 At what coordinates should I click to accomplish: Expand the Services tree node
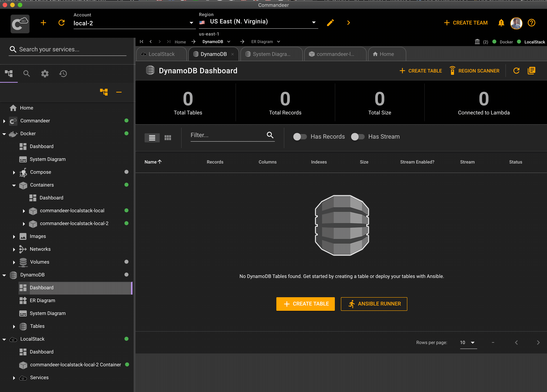pos(14,378)
